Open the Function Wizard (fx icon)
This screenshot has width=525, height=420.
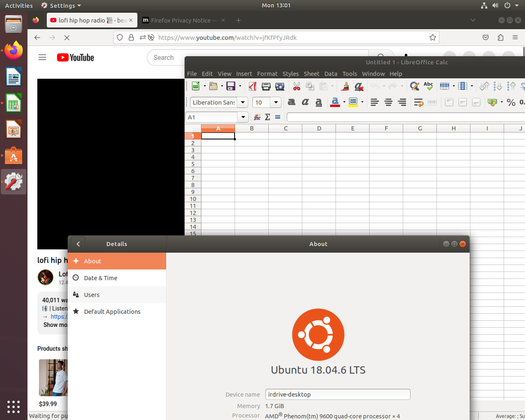(x=257, y=117)
